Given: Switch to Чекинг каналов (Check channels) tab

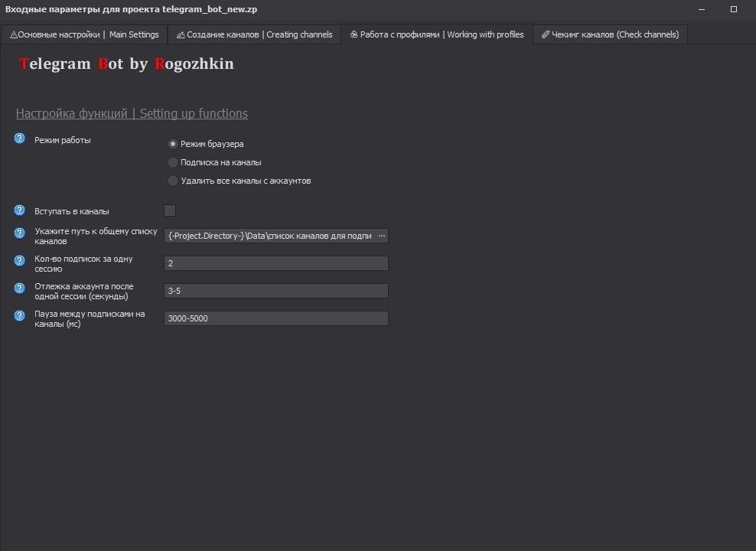Looking at the screenshot, I should tap(610, 34).
